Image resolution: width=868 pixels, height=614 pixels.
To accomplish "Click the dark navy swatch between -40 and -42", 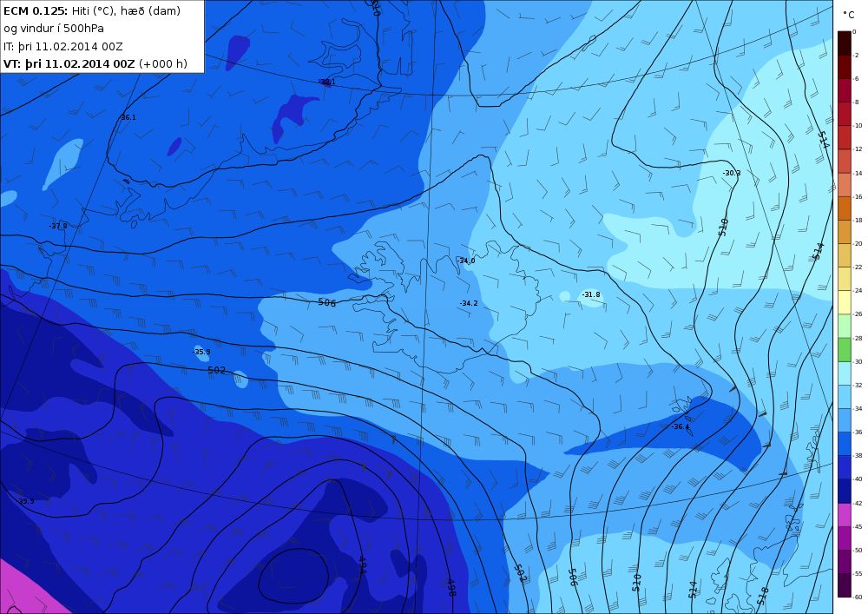I will point(845,491).
